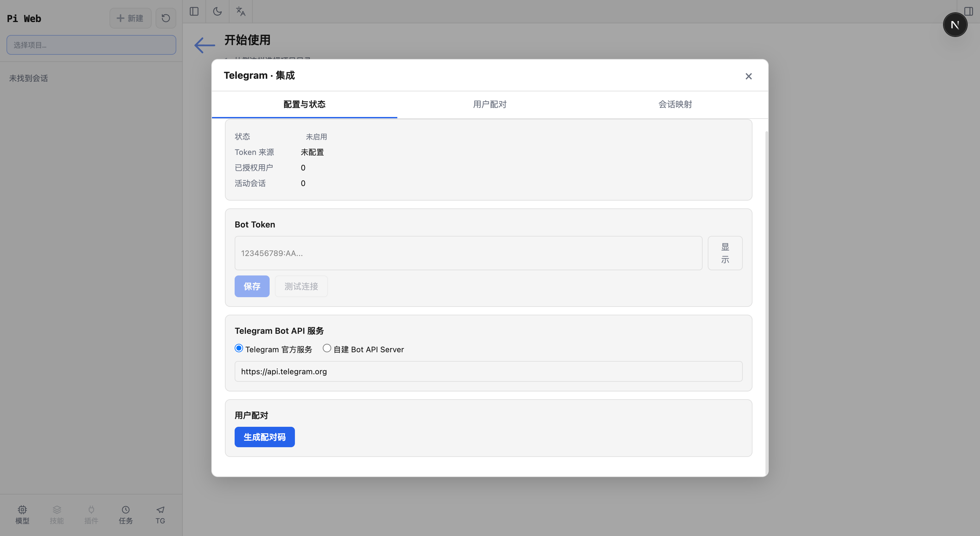This screenshot has width=980, height=536.
Task: Open the 任务 section in bottom bar
Action: coord(126,515)
